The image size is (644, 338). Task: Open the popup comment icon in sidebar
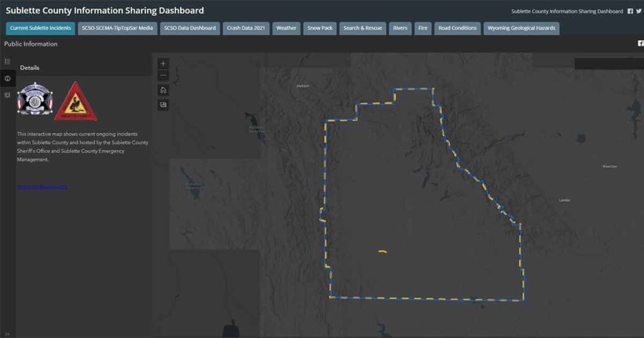pyautogui.click(x=8, y=95)
